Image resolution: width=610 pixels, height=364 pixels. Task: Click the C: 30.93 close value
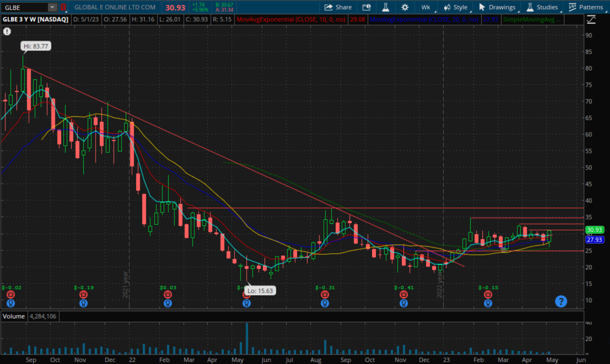pos(197,19)
